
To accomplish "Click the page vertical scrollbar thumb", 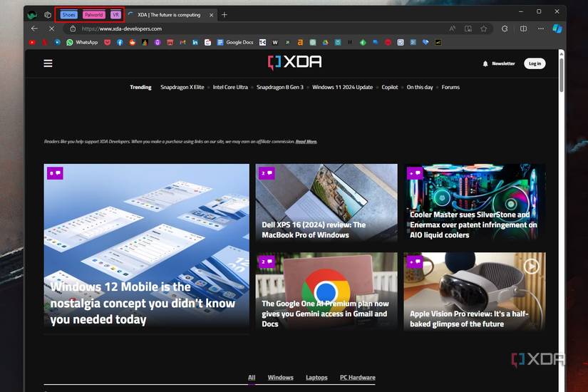I will tap(562, 75).
